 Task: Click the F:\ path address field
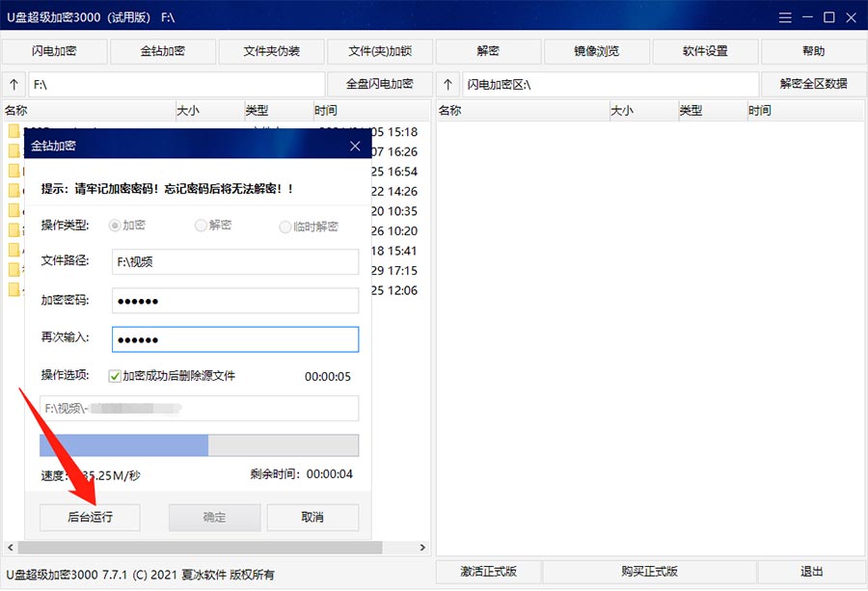(x=176, y=85)
